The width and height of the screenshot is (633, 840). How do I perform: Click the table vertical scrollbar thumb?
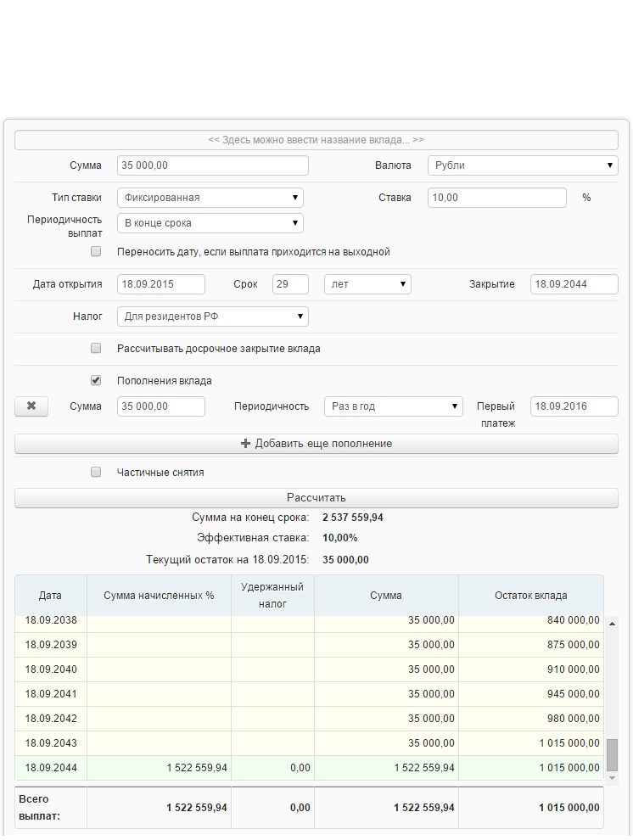(x=612, y=754)
